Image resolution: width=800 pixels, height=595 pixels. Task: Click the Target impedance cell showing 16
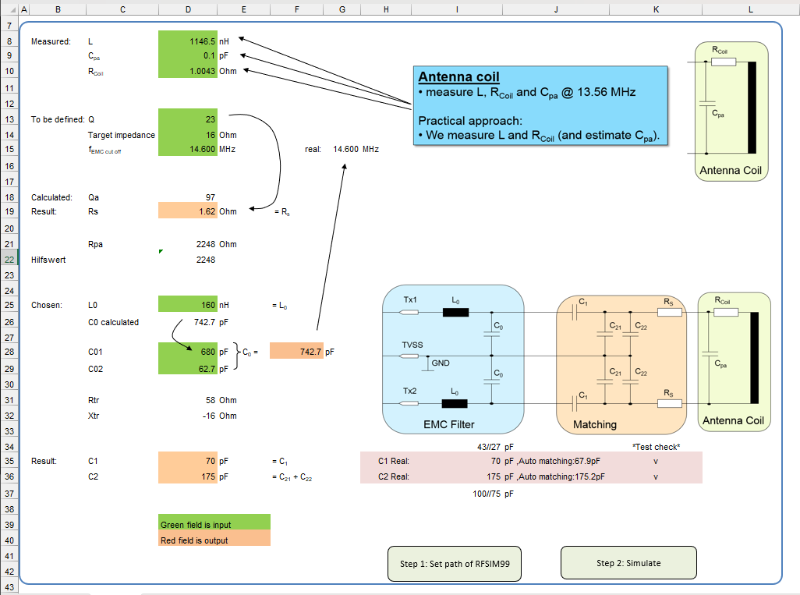point(187,134)
